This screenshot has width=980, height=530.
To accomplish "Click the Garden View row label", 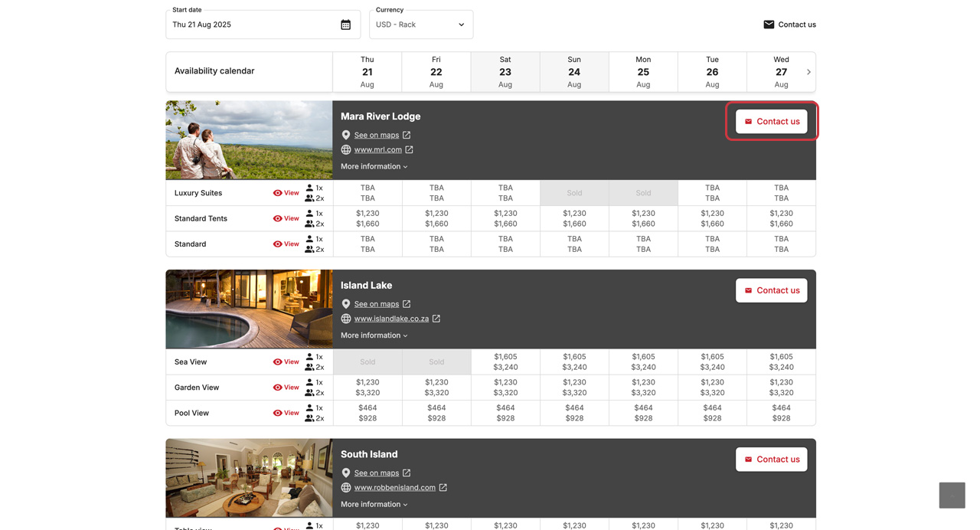I will [197, 388].
